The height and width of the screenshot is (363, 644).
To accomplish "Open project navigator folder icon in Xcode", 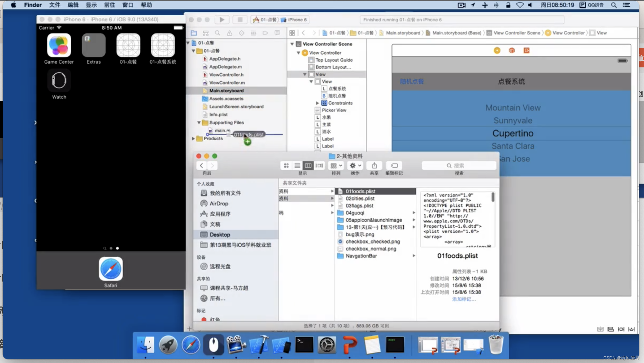I will (x=194, y=33).
